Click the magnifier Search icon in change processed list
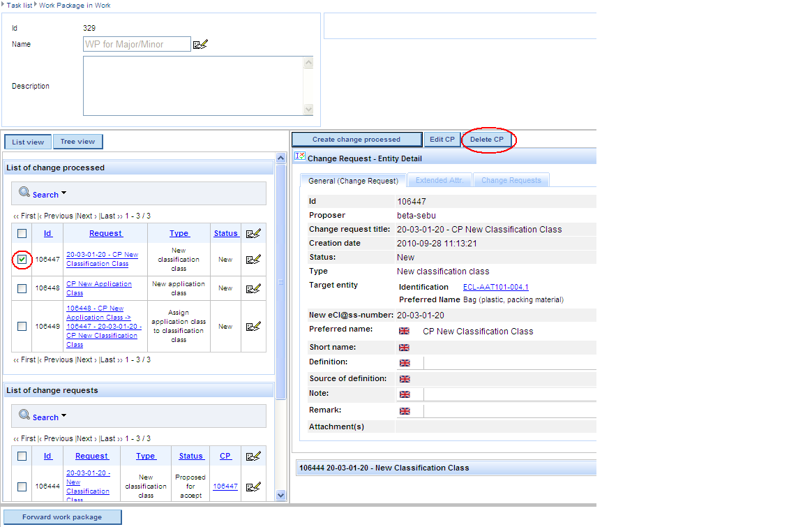This screenshot has height=527, width=812. pyautogui.click(x=24, y=193)
